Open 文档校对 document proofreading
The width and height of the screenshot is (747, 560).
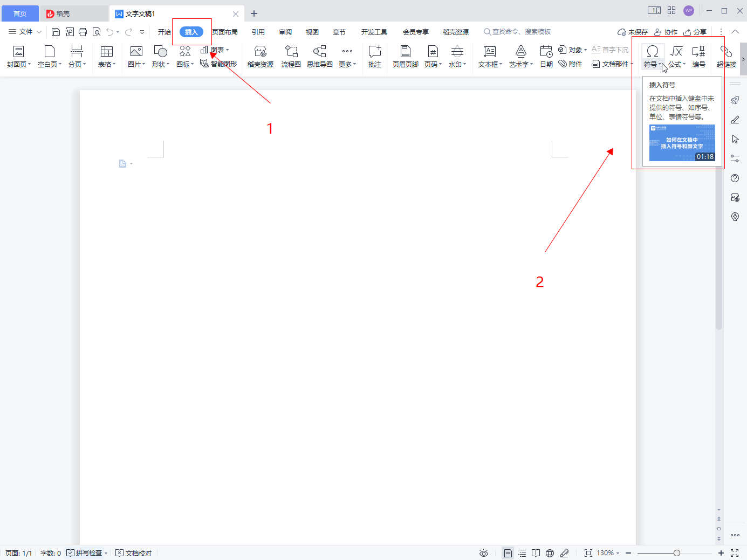coord(134,553)
